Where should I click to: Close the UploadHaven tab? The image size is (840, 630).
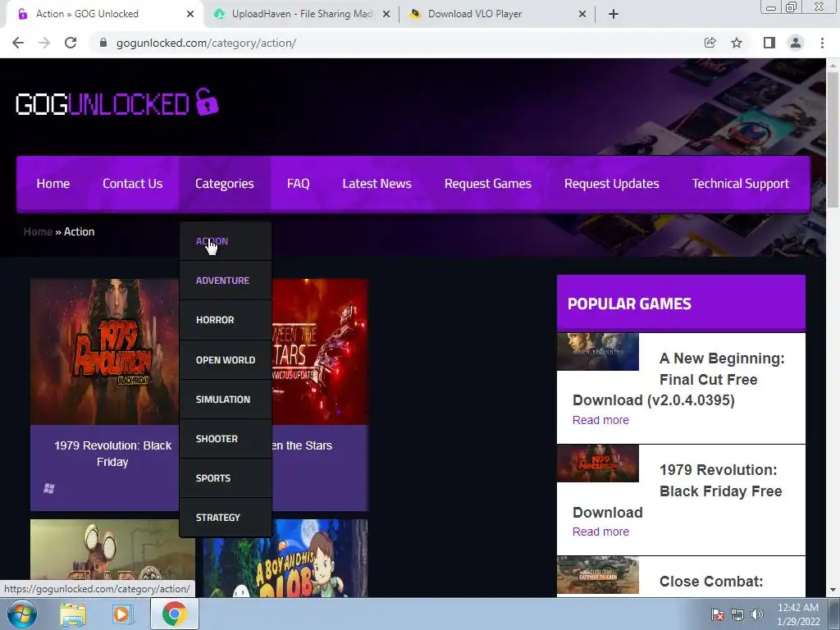(386, 14)
